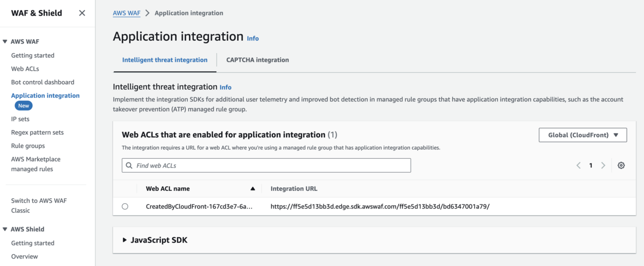
Task: Go to next page of web ACLs
Action: [603, 166]
